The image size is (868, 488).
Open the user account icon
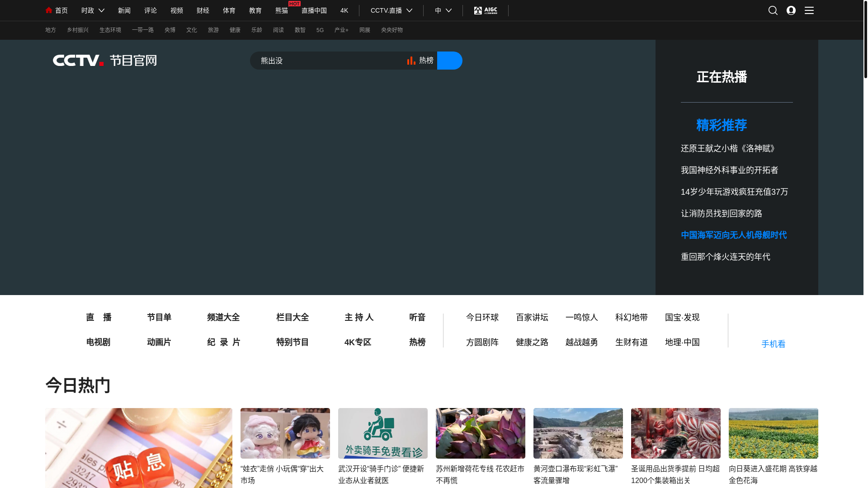click(791, 10)
